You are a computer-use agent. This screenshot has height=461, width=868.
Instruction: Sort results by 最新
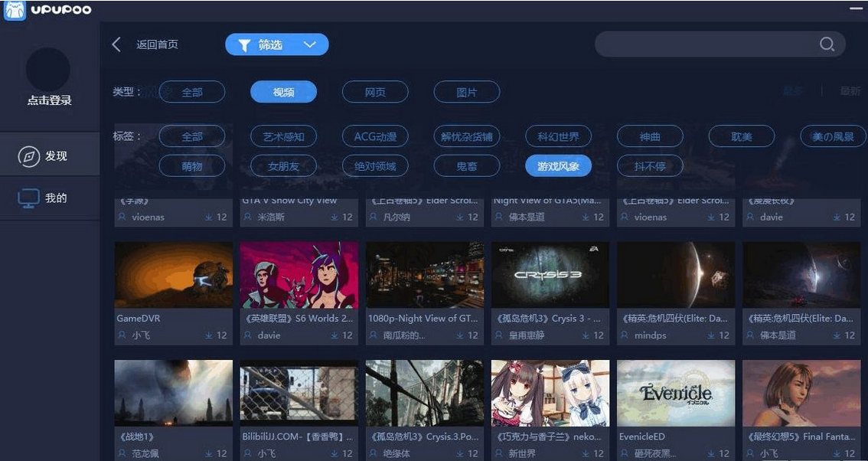coord(850,91)
